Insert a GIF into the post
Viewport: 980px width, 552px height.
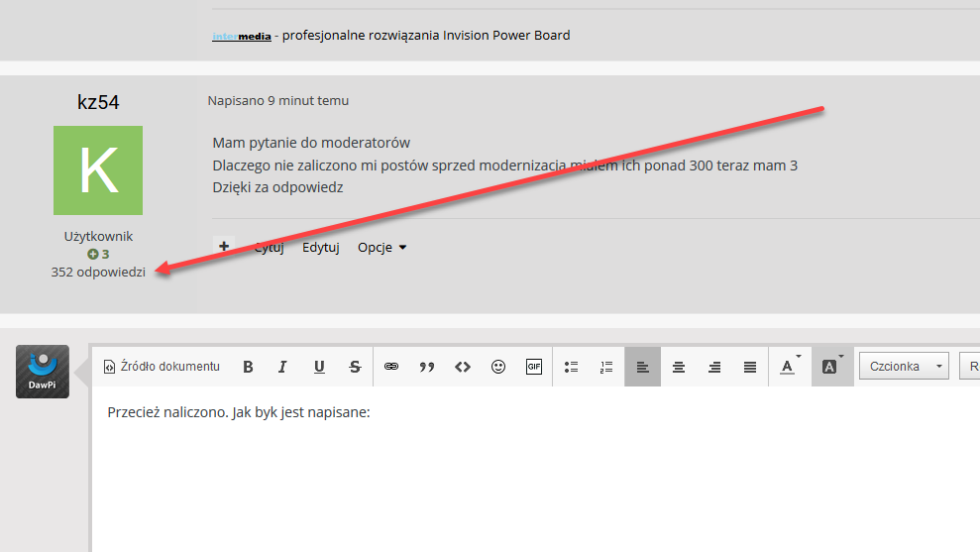pos(534,367)
